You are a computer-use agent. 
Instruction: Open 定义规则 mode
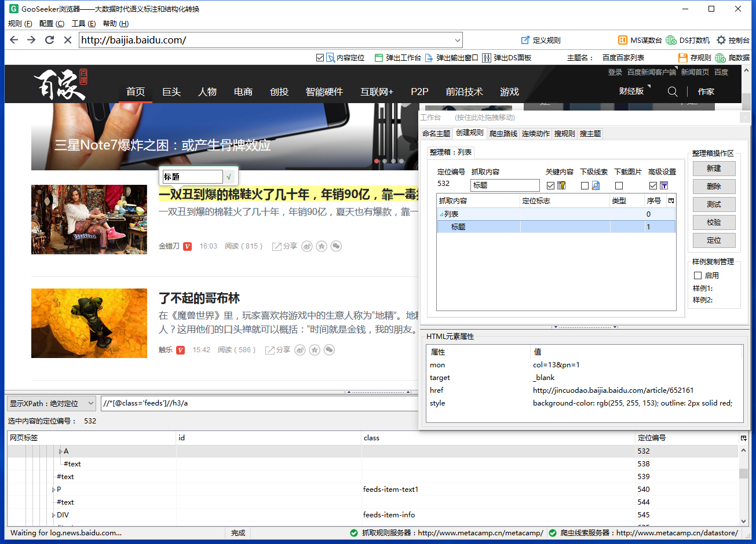click(540, 40)
